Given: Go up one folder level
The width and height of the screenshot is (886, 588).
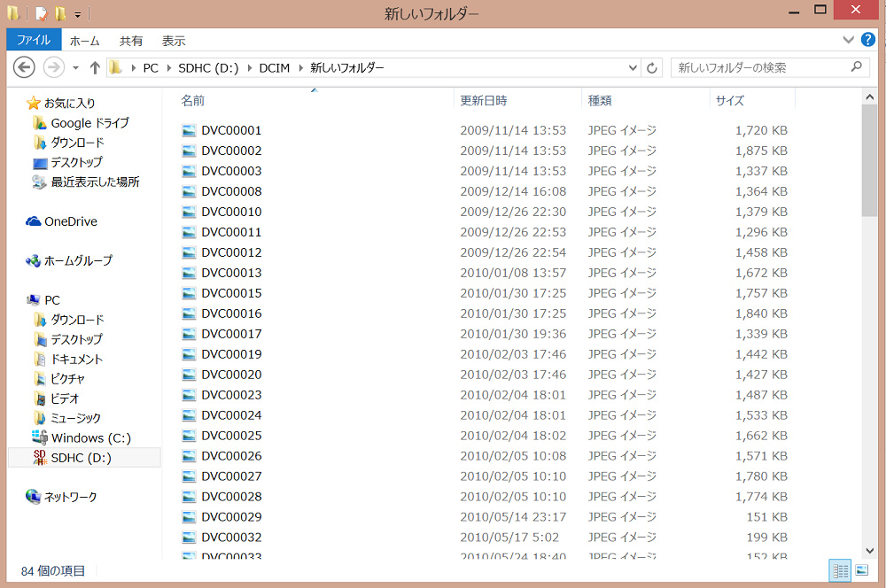Looking at the screenshot, I should [x=95, y=68].
